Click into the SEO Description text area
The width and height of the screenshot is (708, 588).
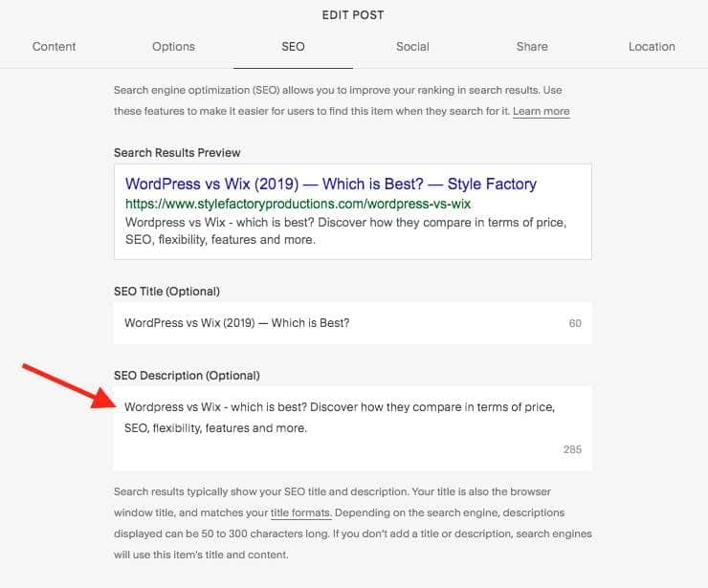[x=353, y=427]
